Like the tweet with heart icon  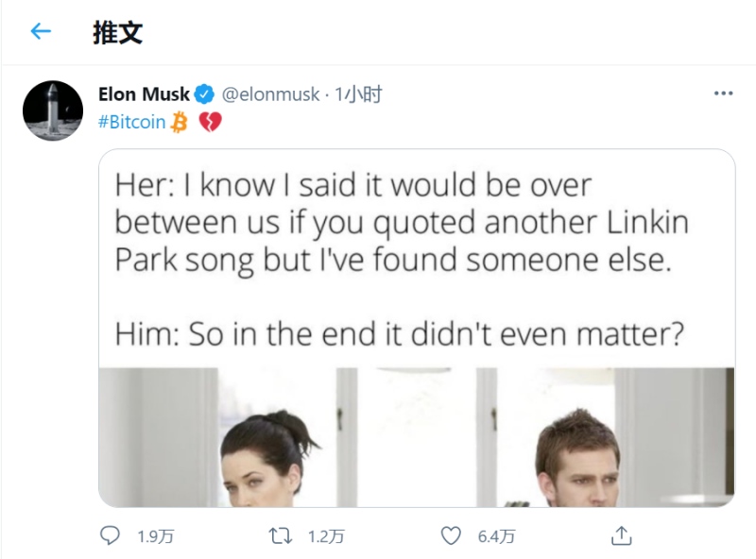pos(451,535)
